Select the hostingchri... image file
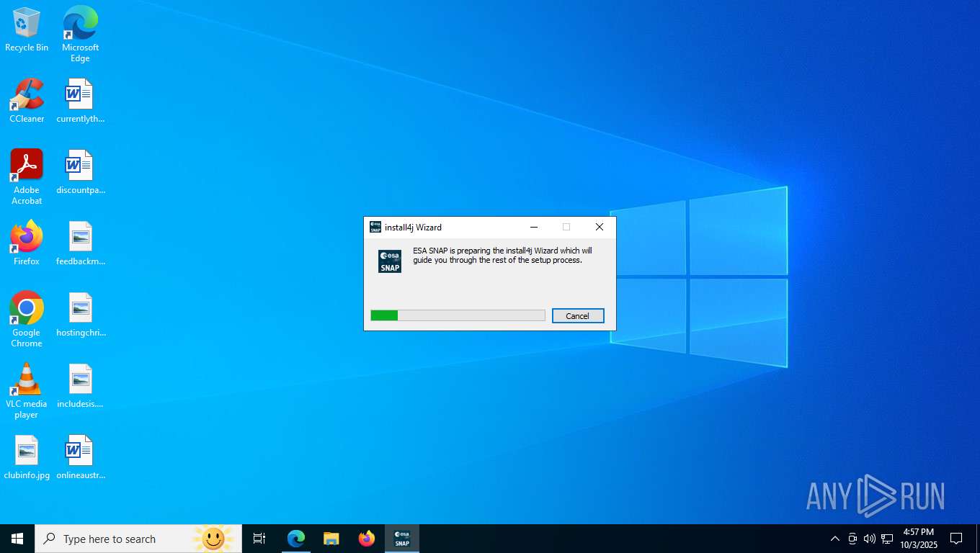Screen dimensions: 980x553 point(80,315)
